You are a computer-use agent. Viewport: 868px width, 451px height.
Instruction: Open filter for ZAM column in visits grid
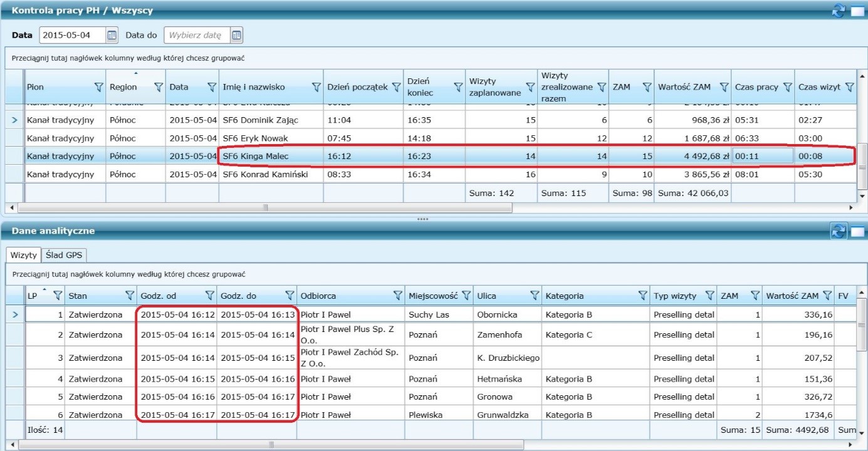pos(755,296)
